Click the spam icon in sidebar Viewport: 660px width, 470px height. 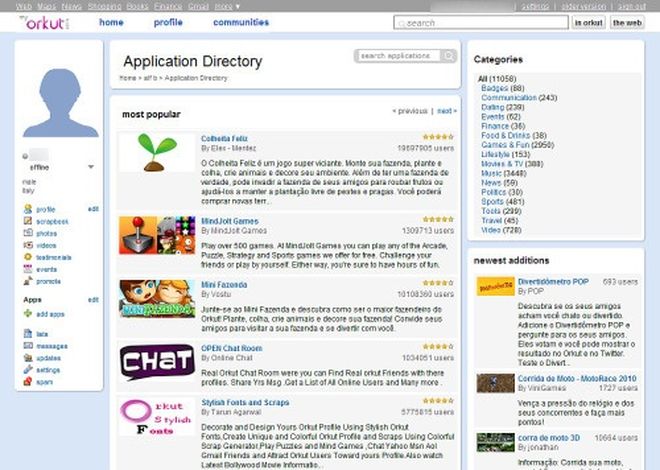(28, 382)
